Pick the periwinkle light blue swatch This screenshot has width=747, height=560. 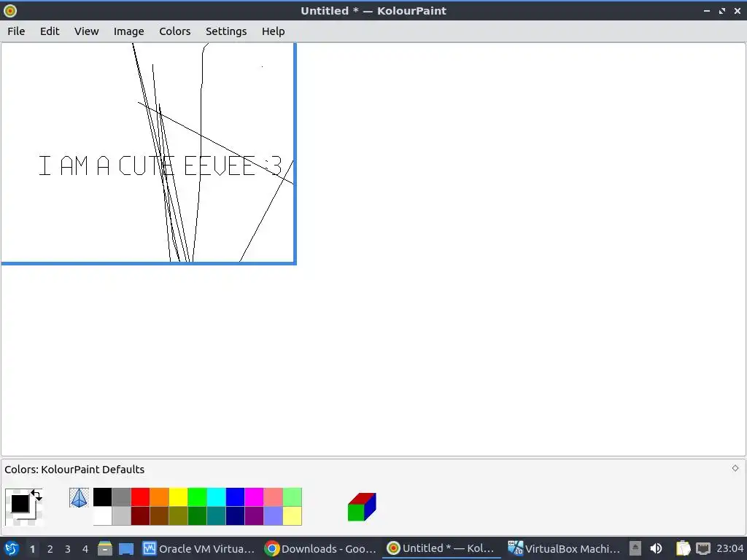pyautogui.click(x=273, y=516)
